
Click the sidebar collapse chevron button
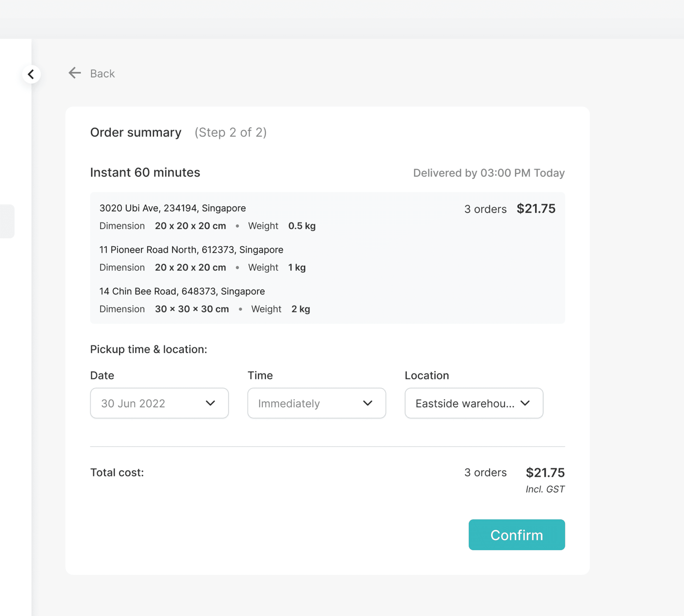[x=31, y=74]
